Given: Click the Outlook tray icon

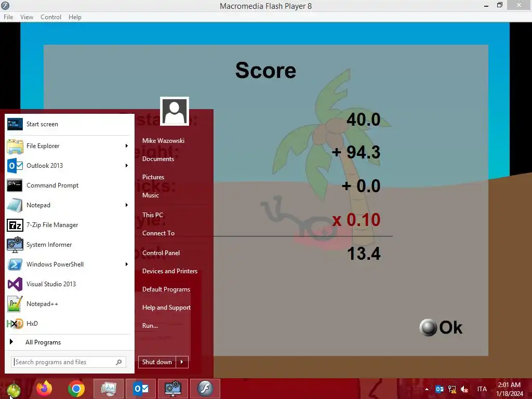Looking at the screenshot, I should (440, 389).
